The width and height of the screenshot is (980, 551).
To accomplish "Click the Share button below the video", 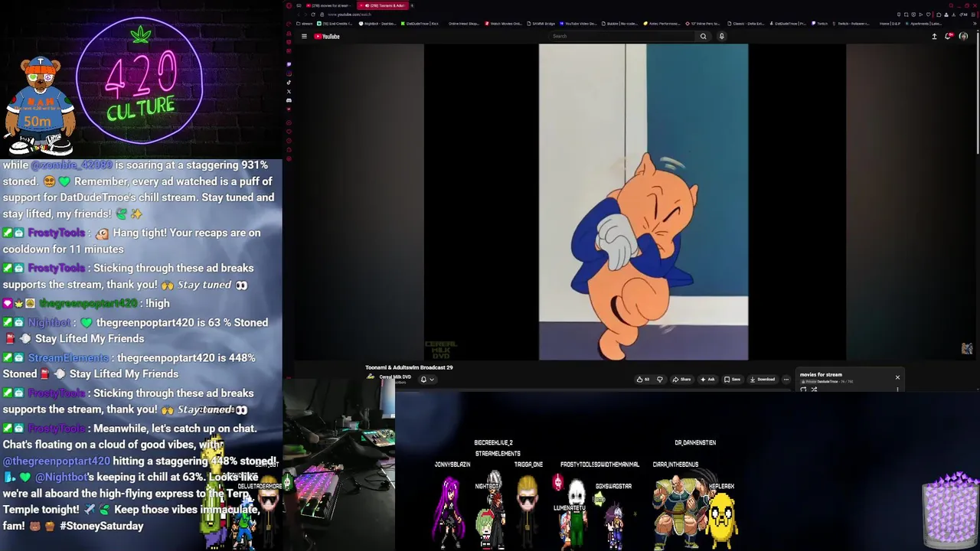I will pos(681,380).
